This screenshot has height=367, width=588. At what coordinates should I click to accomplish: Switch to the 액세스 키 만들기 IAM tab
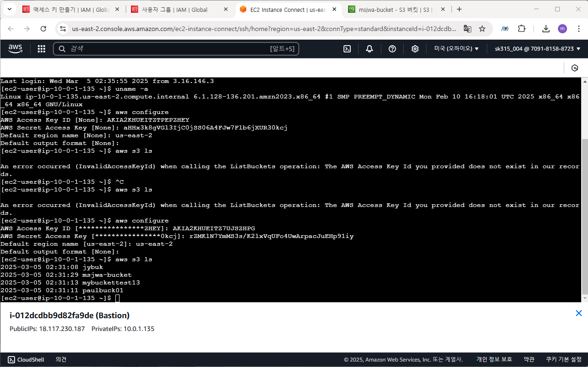(x=72, y=10)
